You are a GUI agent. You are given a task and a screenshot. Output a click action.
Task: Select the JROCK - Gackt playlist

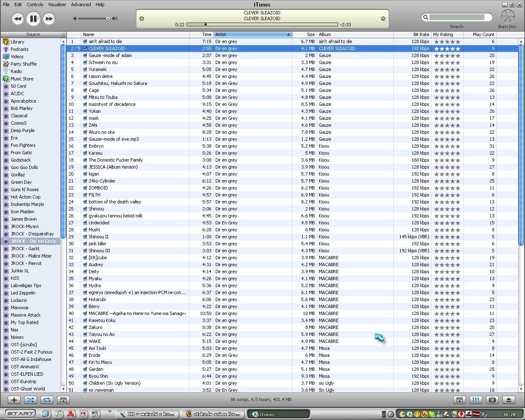coord(25,249)
